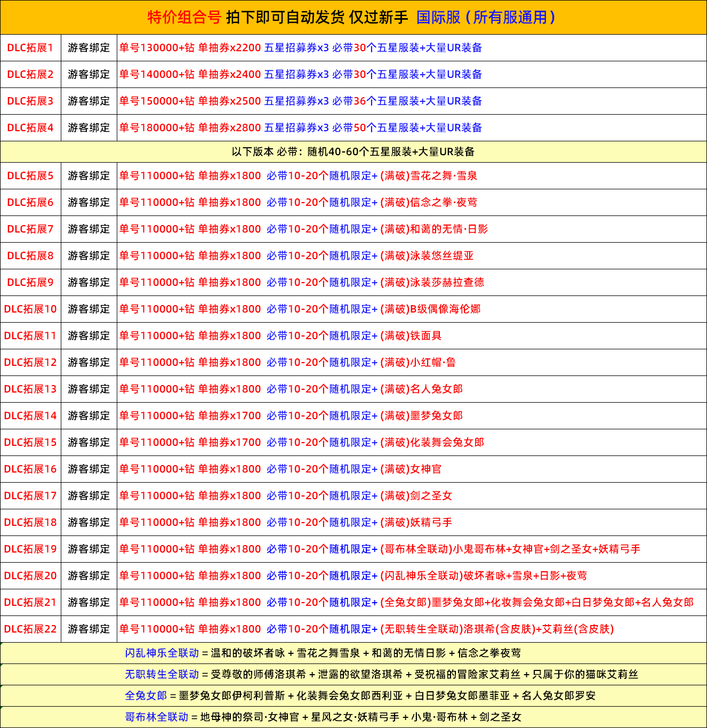Image resolution: width=707 pixels, height=728 pixels.
Task: Click the 特价组合号 red title text
Action: [x=184, y=17]
